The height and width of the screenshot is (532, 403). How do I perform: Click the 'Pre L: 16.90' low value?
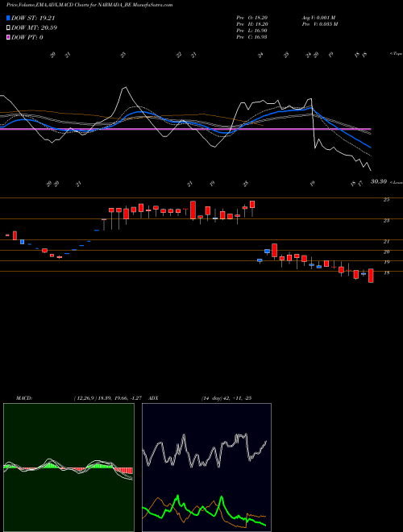[x=252, y=31]
